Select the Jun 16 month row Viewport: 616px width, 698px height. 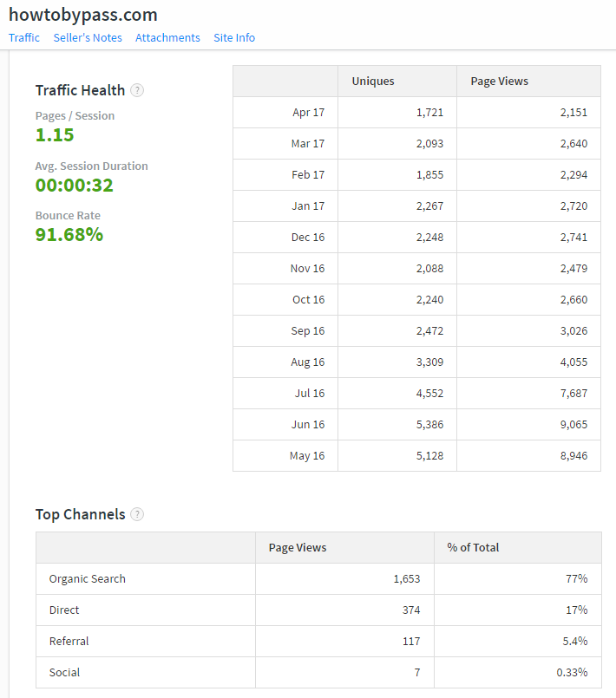click(308, 425)
